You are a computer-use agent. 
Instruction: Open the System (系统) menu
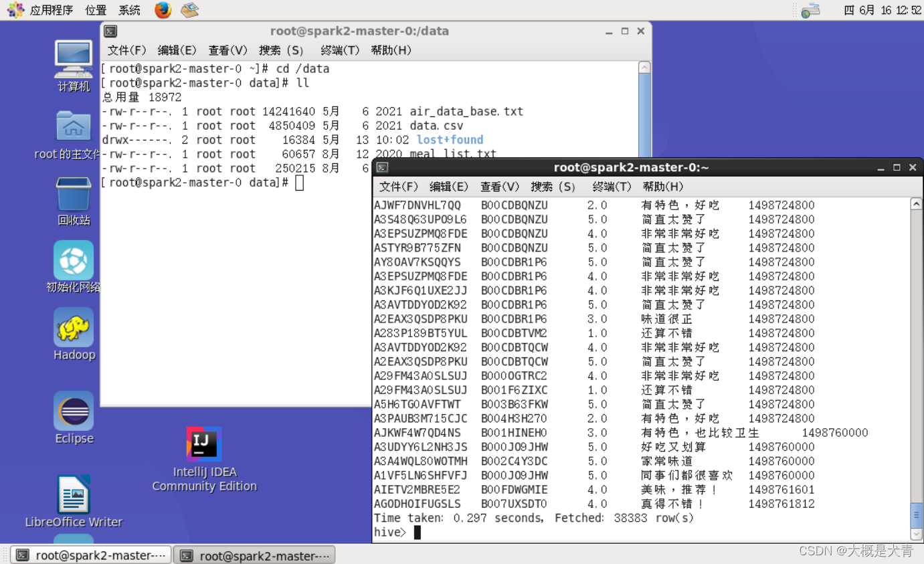(130, 10)
